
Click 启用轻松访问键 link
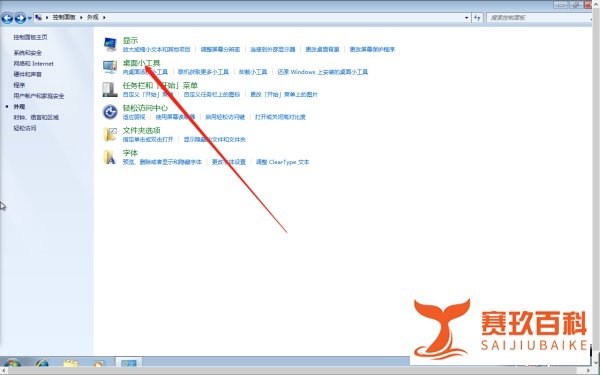pos(225,117)
